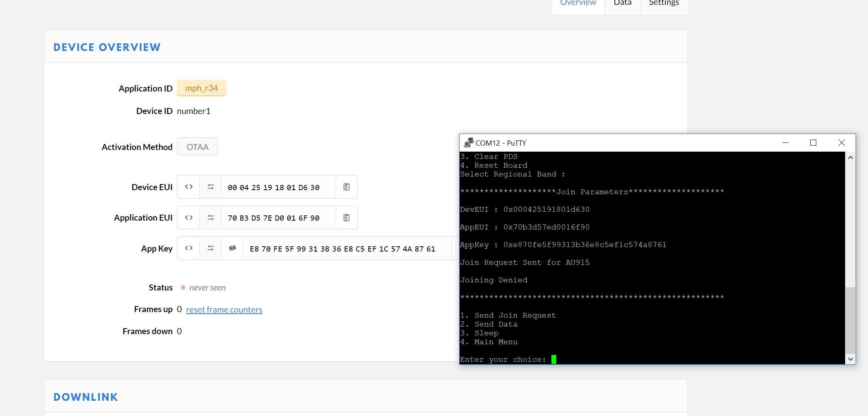Swap byte order of App Key

(x=210, y=248)
